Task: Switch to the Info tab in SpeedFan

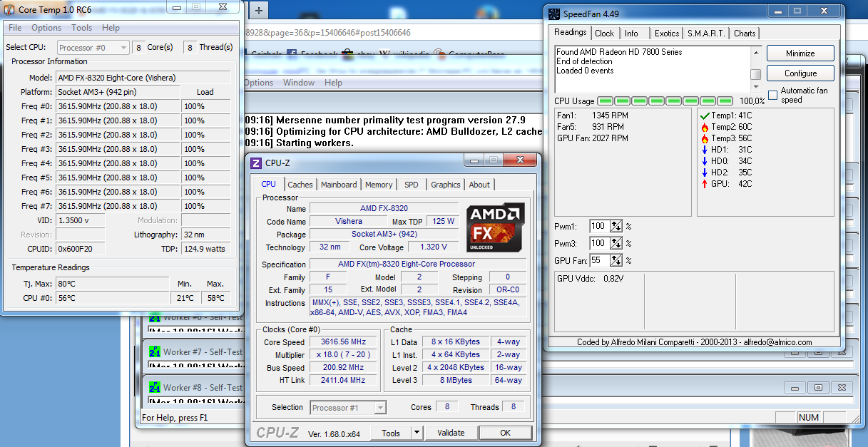Action: [632, 34]
